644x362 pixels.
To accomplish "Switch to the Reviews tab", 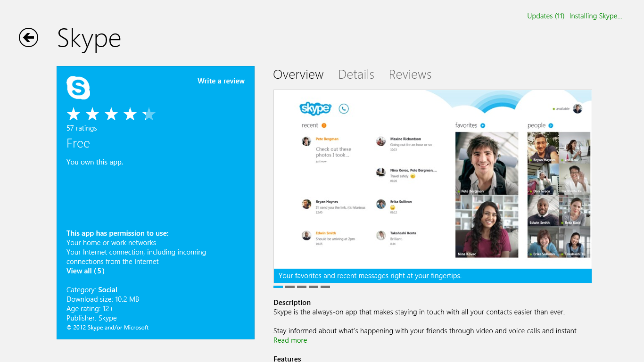I will click(x=410, y=74).
